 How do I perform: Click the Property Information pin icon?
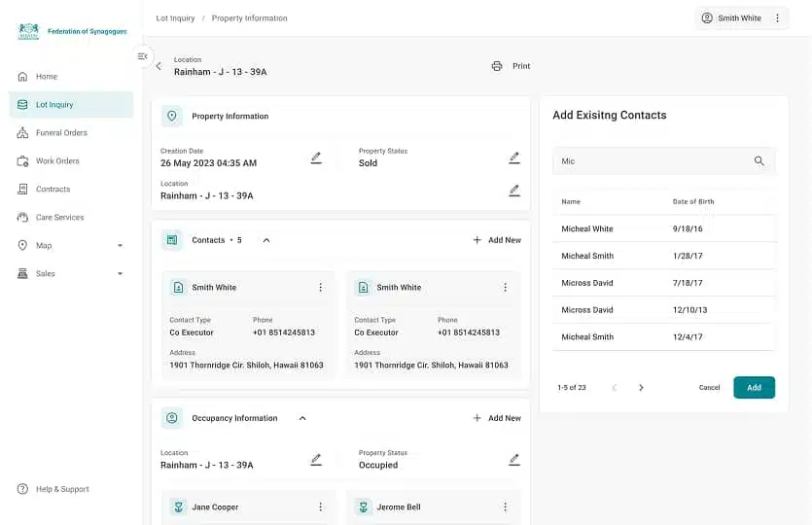[x=172, y=116]
